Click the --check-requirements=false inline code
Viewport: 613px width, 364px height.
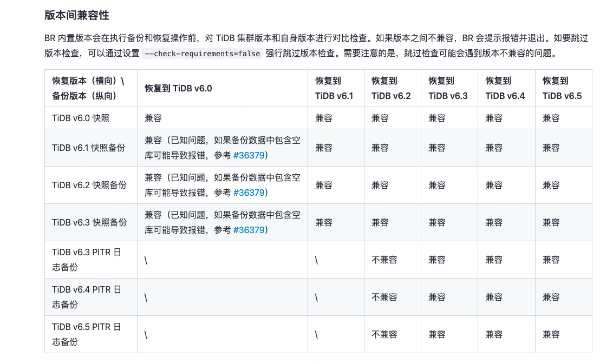(x=202, y=54)
